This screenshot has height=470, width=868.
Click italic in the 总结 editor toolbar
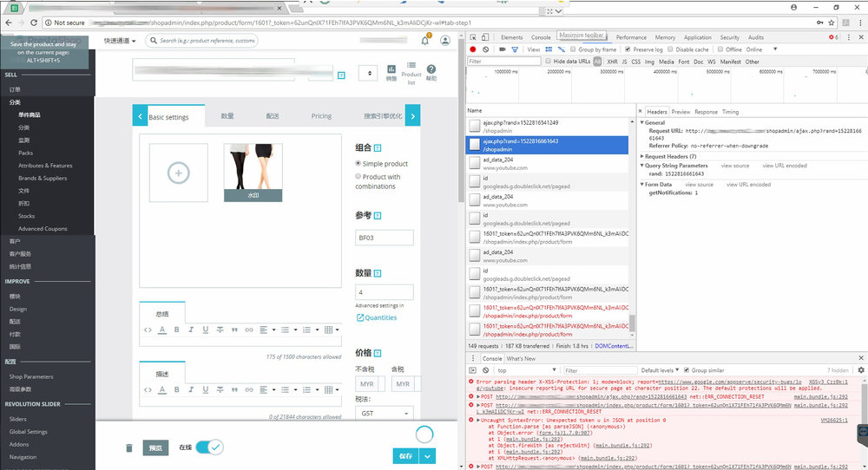click(191, 330)
